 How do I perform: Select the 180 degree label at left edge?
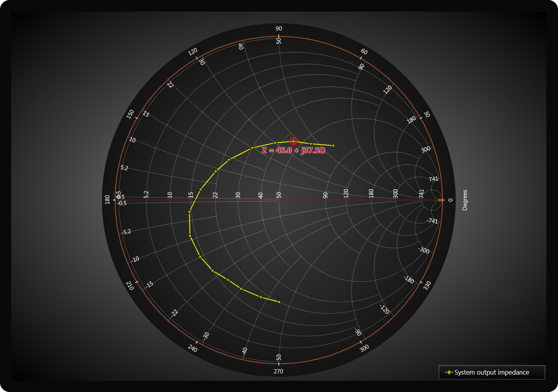click(107, 200)
